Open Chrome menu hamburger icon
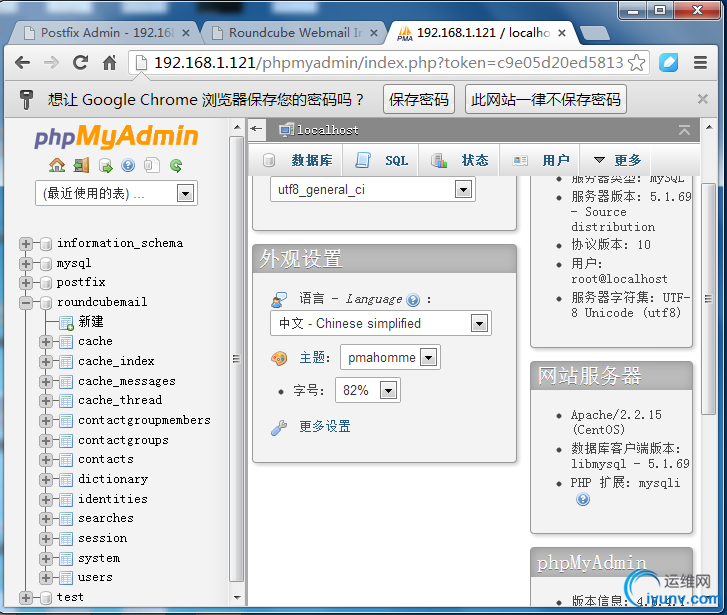This screenshot has height=615, width=727. click(x=700, y=62)
